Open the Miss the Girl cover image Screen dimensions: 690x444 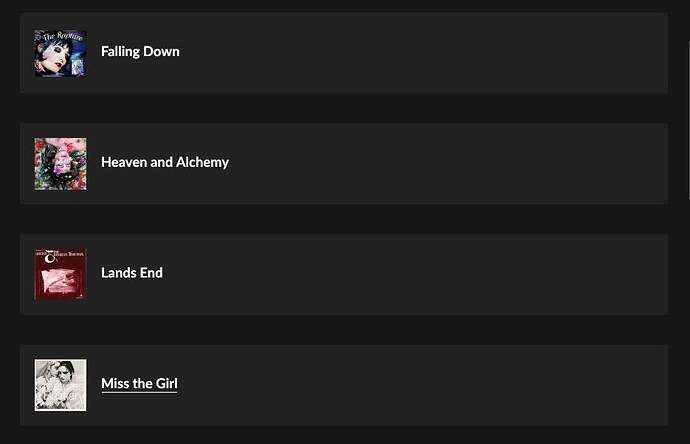(x=61, y=385)
